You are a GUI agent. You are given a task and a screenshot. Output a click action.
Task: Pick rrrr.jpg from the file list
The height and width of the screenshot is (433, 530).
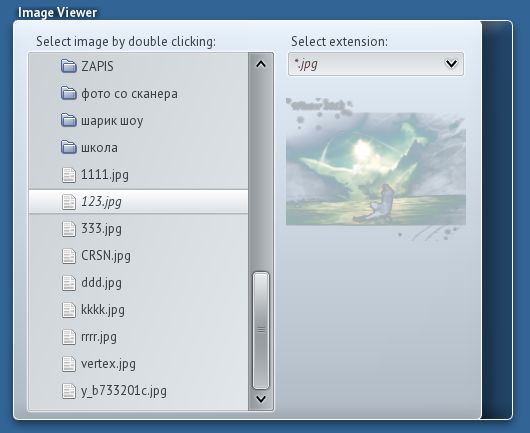139,337
